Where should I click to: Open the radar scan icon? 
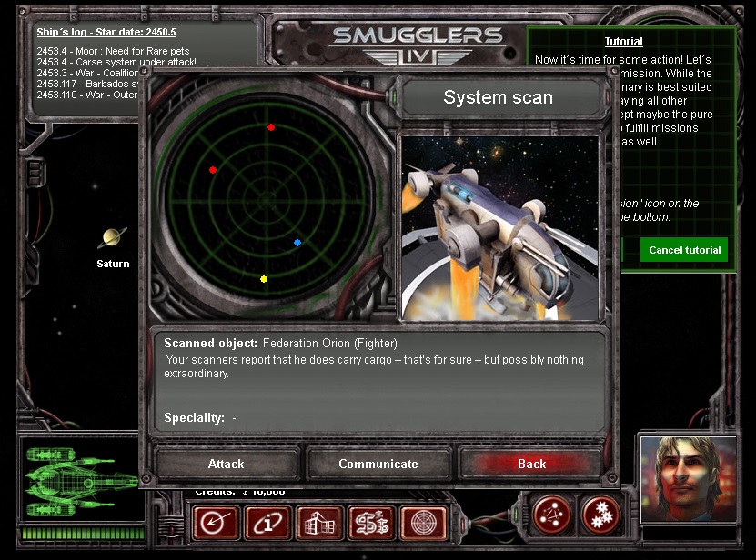coord(423,523)
